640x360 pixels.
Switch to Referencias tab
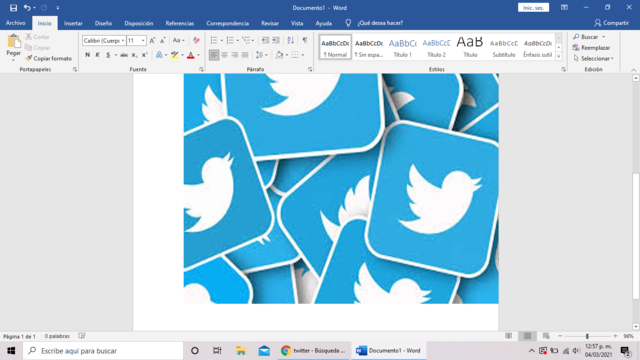click(180, 23)
